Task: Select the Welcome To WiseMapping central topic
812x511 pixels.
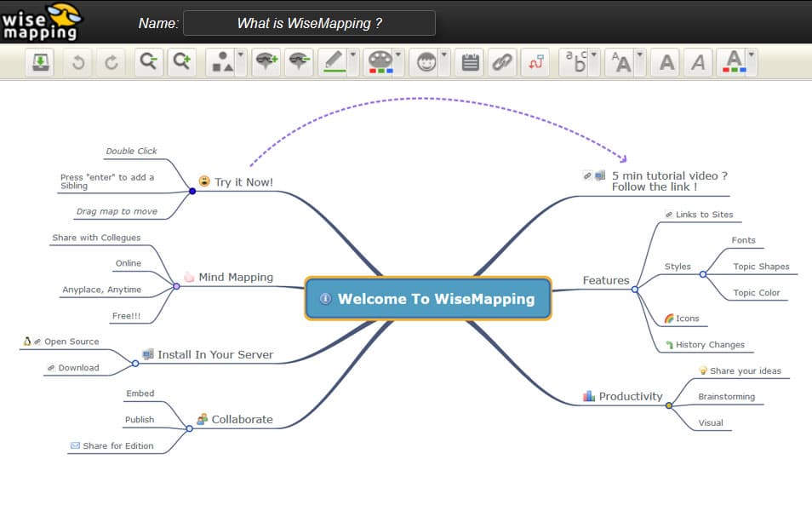Action: click(x=427, y=299)
